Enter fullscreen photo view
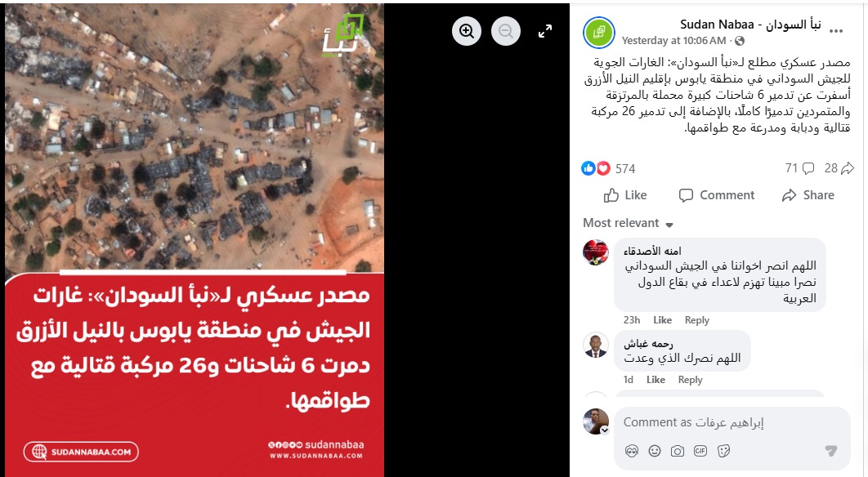 click(545, 31)
